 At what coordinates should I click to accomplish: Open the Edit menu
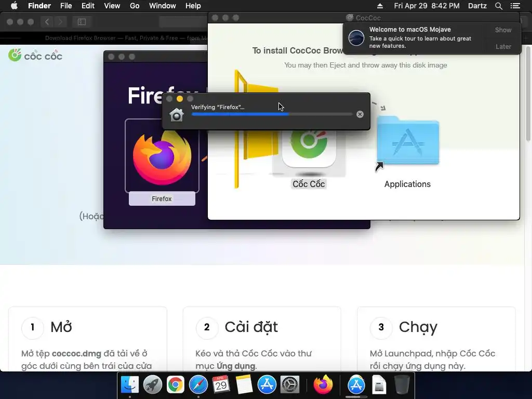click(x=88, y=6)
